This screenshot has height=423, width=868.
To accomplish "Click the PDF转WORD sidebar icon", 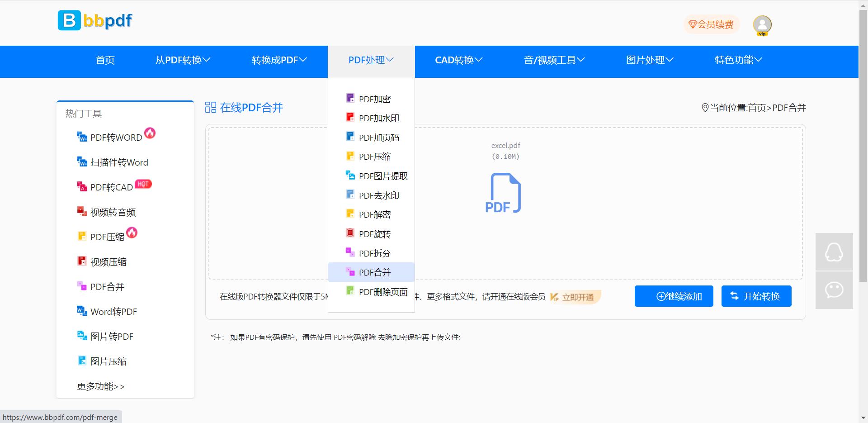I will [82, 137].
